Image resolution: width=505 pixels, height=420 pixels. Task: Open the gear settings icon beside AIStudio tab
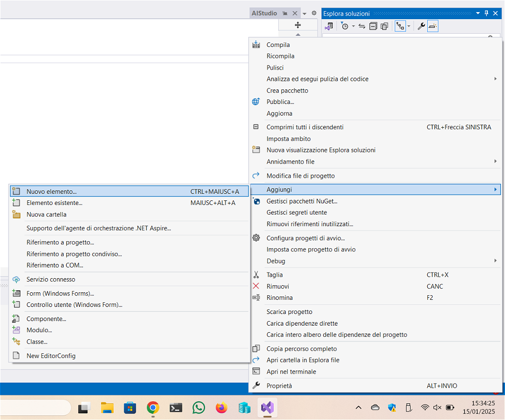click(314, 13)
